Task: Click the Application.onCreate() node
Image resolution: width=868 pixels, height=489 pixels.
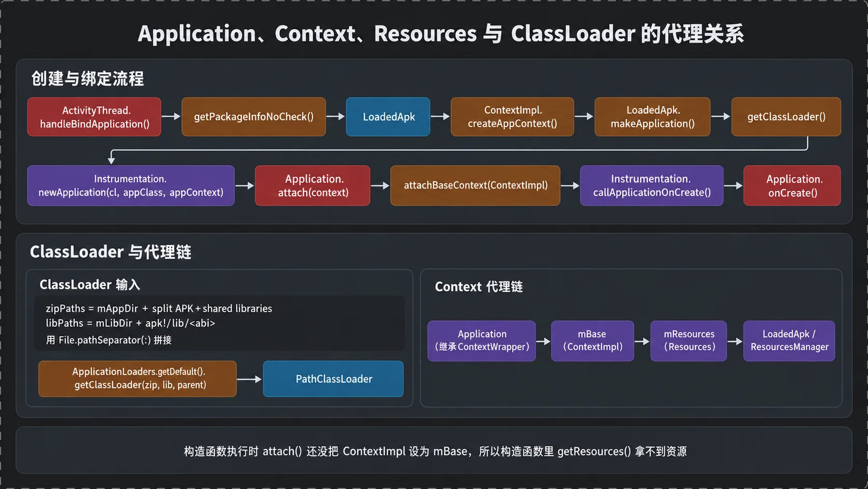Action: 792,186
